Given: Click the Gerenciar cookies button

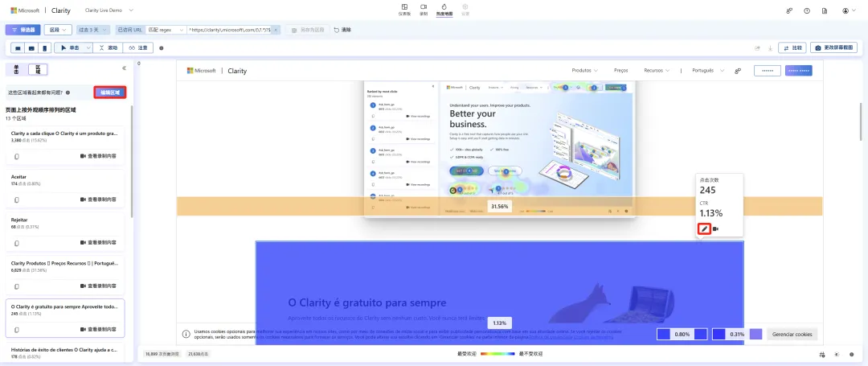Looking at the screenshot, I should (x=792, y=334).
